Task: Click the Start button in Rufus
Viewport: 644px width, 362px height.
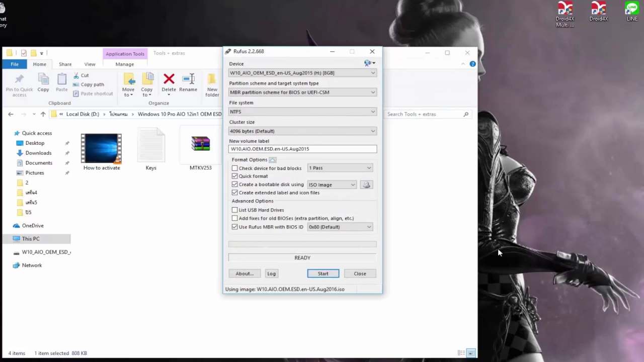Action: click(x=323, y=274)
